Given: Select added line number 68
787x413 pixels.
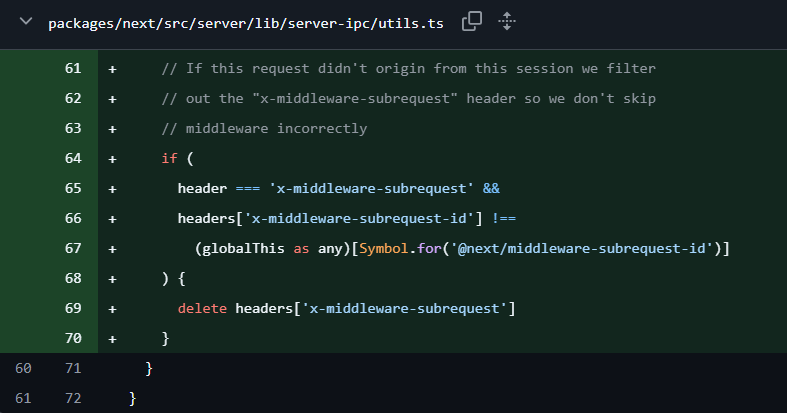Looking at the screenshot, I should pyautogui.click(x=72, y=278).
